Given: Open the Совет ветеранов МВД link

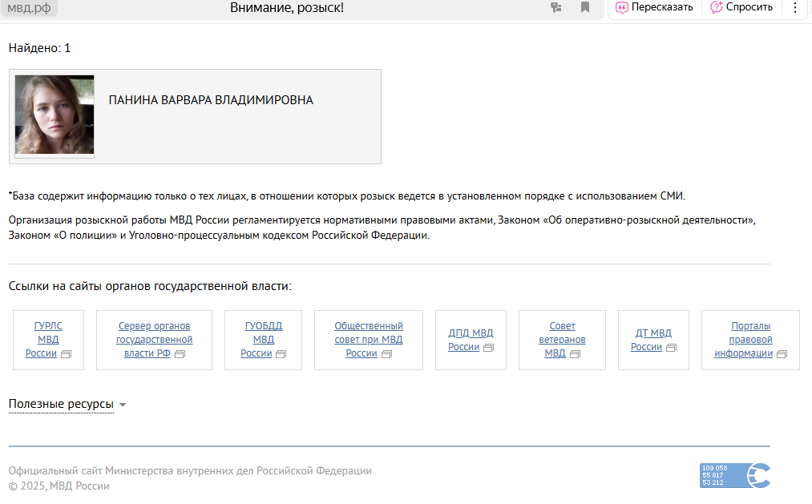Looking at the screenshot, I should click(562, 340).
